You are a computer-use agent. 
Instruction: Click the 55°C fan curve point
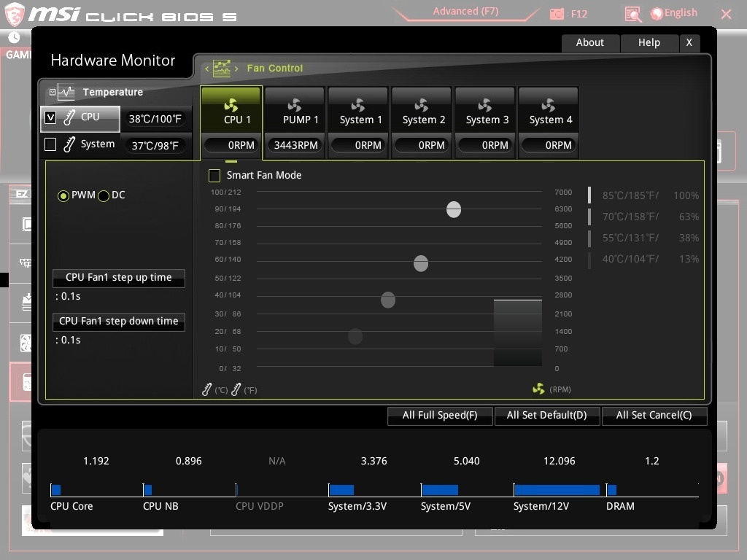(388, 300)
